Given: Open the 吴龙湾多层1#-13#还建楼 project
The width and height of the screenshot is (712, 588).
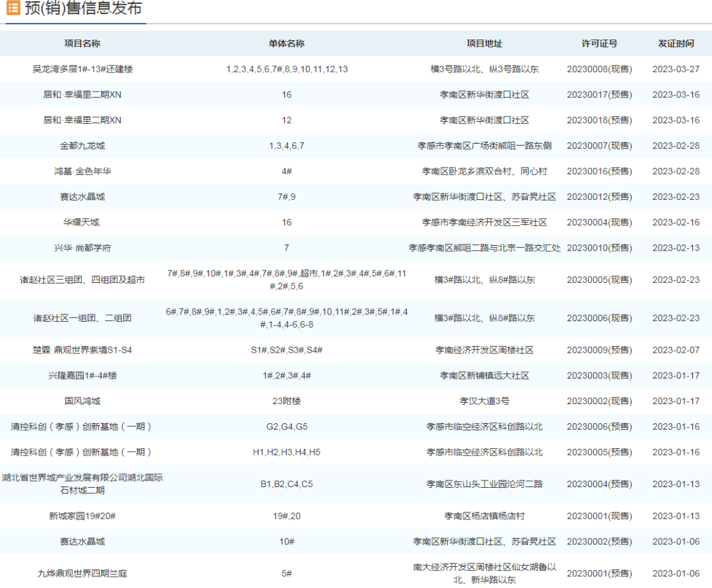Looking at the screenshot, I should pyautogui.click(x=82, y=69).
